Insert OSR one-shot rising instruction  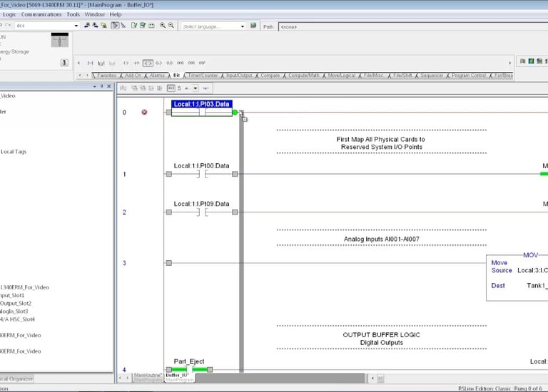coord(191,63)
